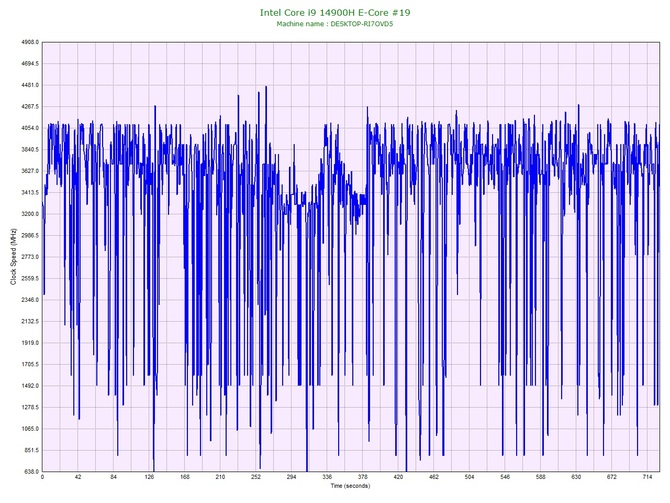Click the 714 tick on time axis
Image resolution: width=670 pixels, height=503 pixels.
(x=647, y=477)
